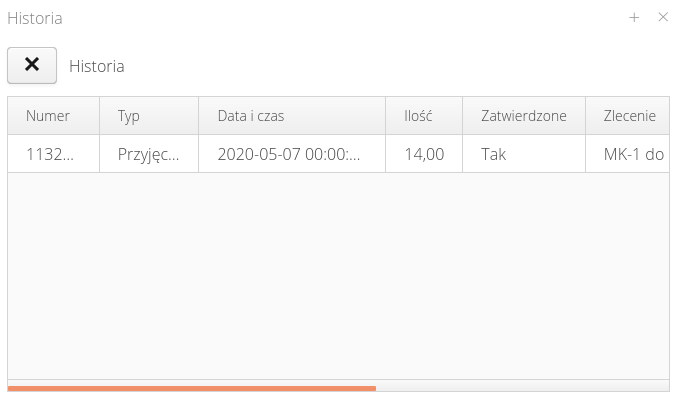Image resolution: width=680 pixels, height=398 pixels.
Task: Select the Tak approved cell
Action: pyautogui.click(x=524, y=154)
